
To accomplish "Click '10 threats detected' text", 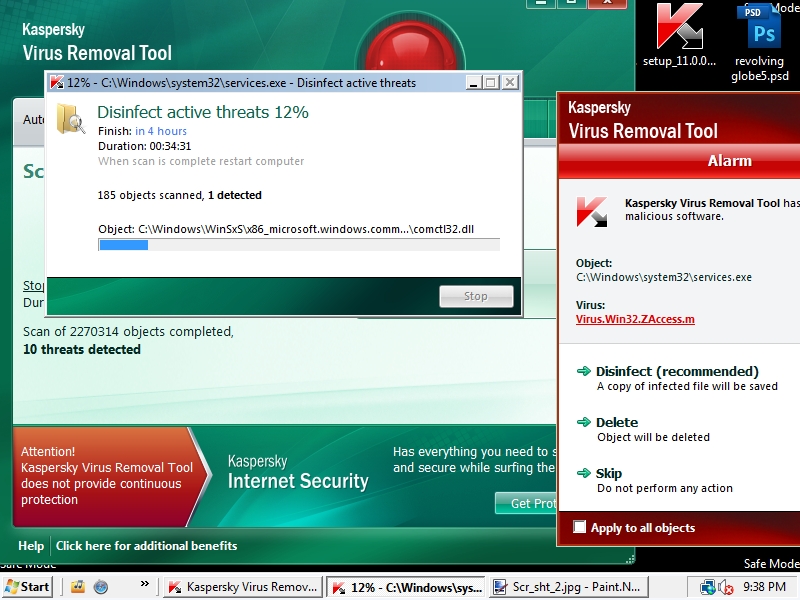I will (82, 349).
